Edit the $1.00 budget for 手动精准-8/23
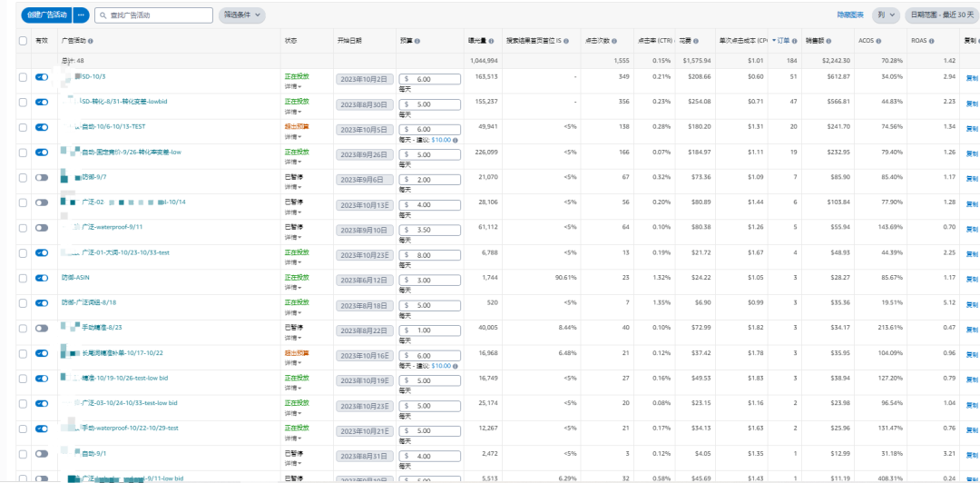980x483 pixels. [429, 330]
